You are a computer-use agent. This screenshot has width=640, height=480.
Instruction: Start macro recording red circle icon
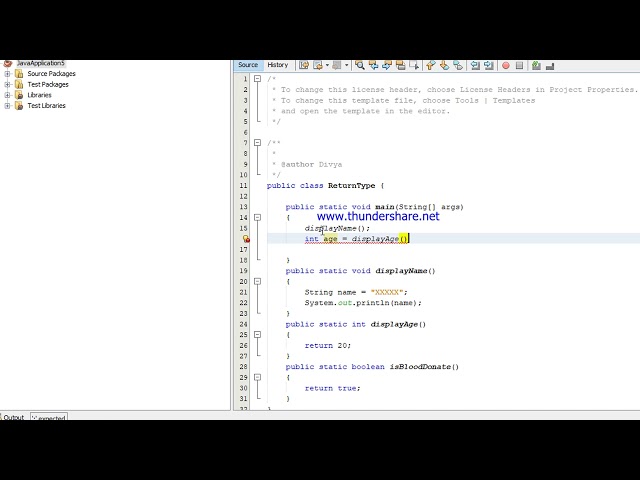coord(506,65)
